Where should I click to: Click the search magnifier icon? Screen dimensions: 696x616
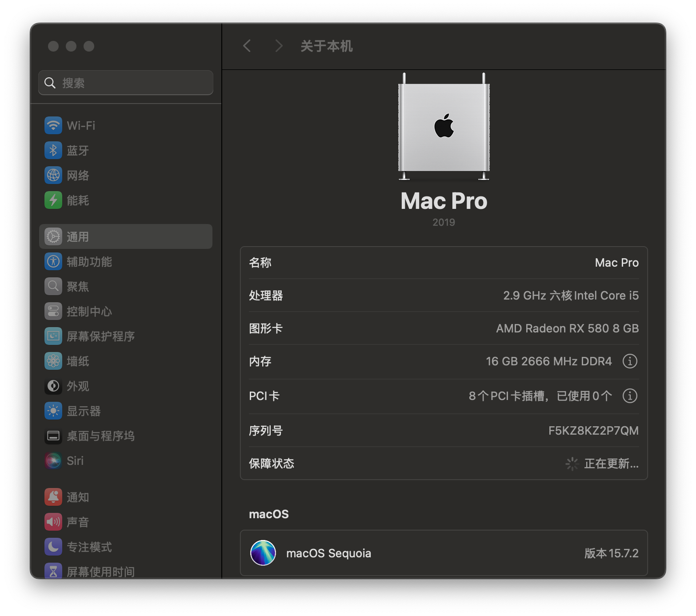[x=50, y=83]
